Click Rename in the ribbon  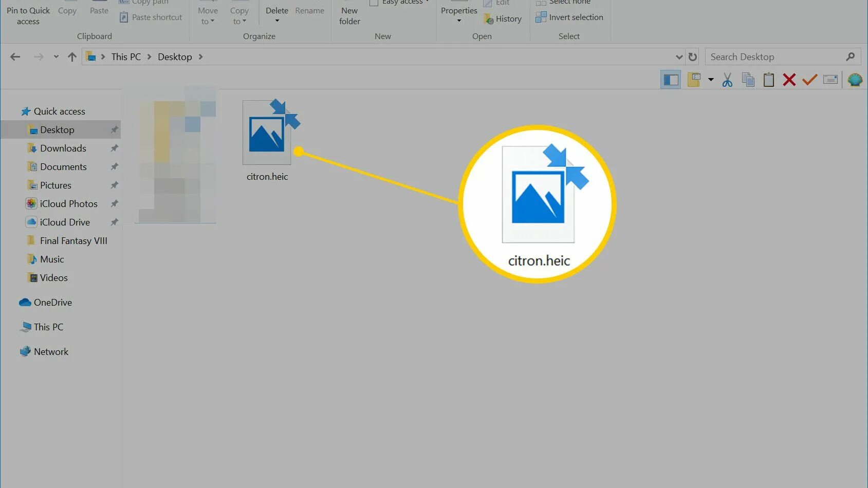[310, 11]
